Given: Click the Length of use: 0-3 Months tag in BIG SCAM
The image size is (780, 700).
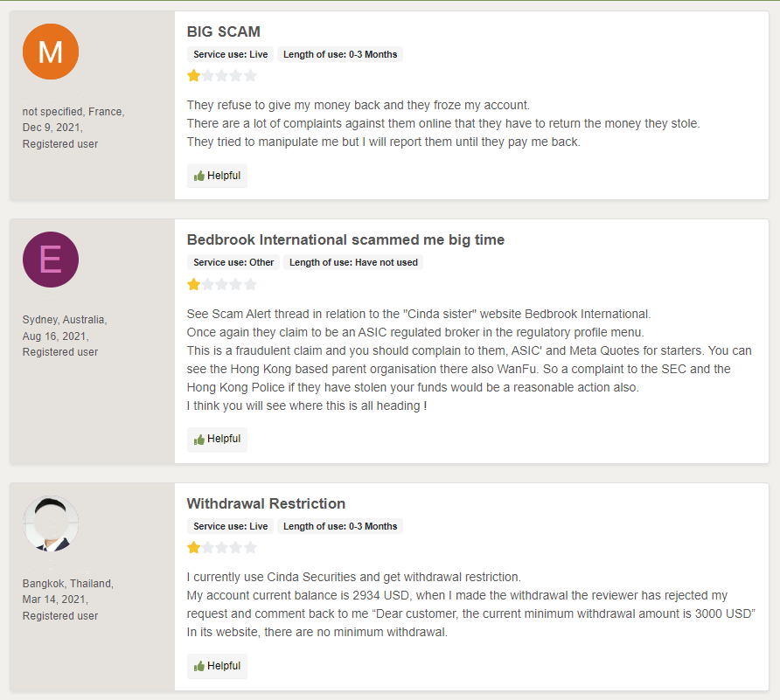Looking at the screenshot, I should tap(340, 54).
